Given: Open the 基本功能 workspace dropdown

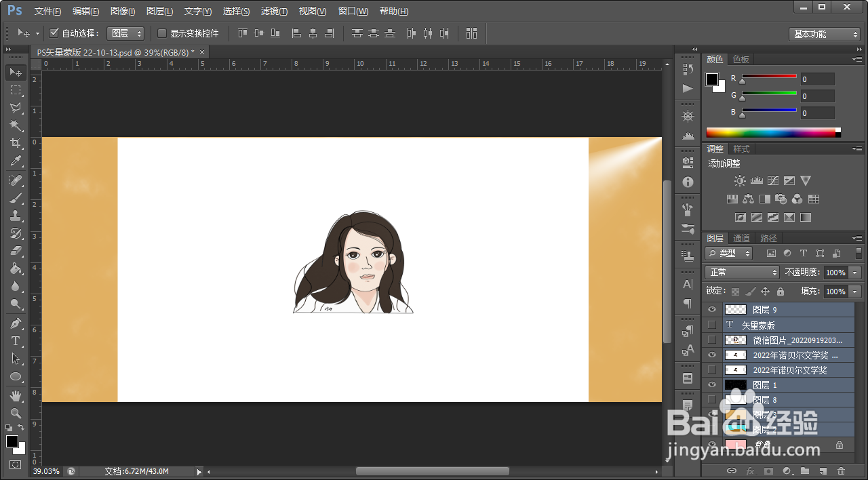Looking at the screenshot, I should point(825,34).
